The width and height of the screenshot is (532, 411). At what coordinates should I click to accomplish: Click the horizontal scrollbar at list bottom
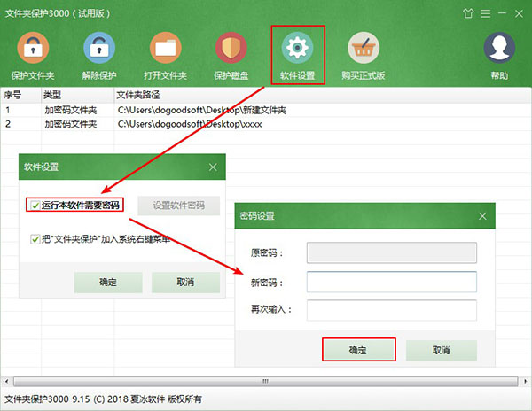pos(264,382)
